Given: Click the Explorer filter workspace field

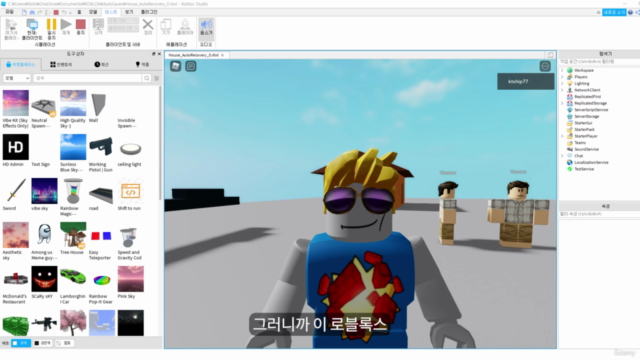Looking at the screenshot, I should 599,62.
